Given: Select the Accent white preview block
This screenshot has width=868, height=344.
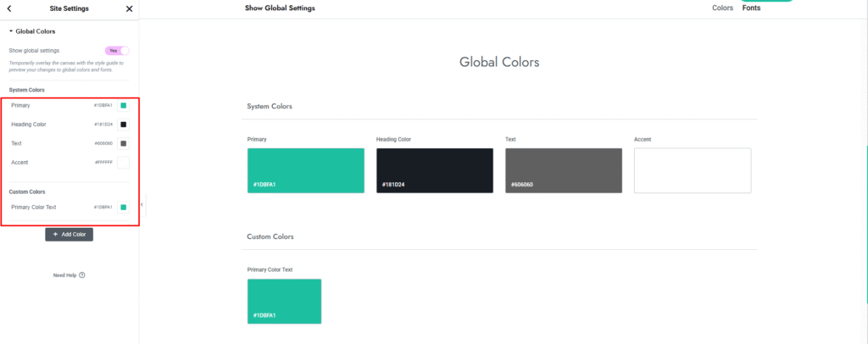Looking at the screenshot, I should pyautogui.click(x=692, y=170).
